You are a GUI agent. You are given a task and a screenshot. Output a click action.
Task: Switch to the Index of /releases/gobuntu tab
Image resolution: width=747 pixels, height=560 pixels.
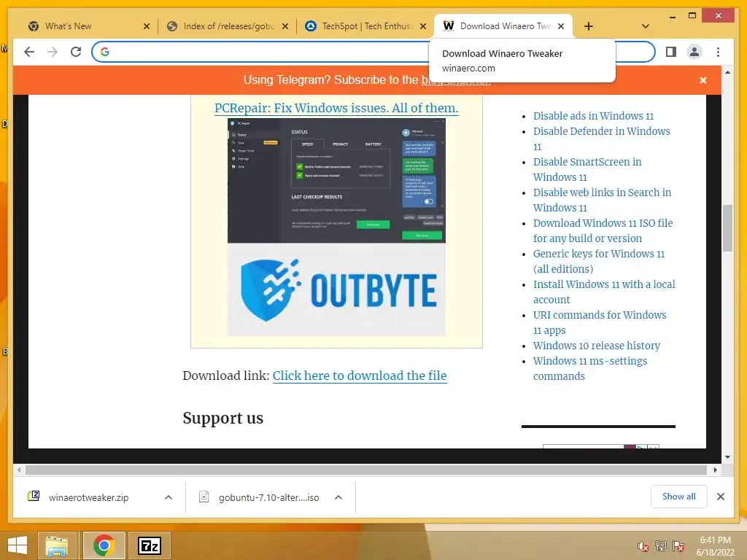click(228, 26)
